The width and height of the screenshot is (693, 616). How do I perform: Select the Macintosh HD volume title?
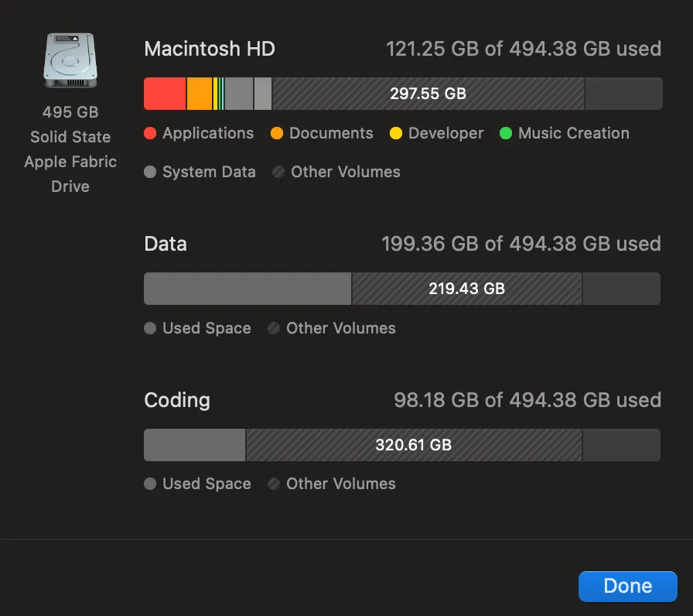[209, 49]
